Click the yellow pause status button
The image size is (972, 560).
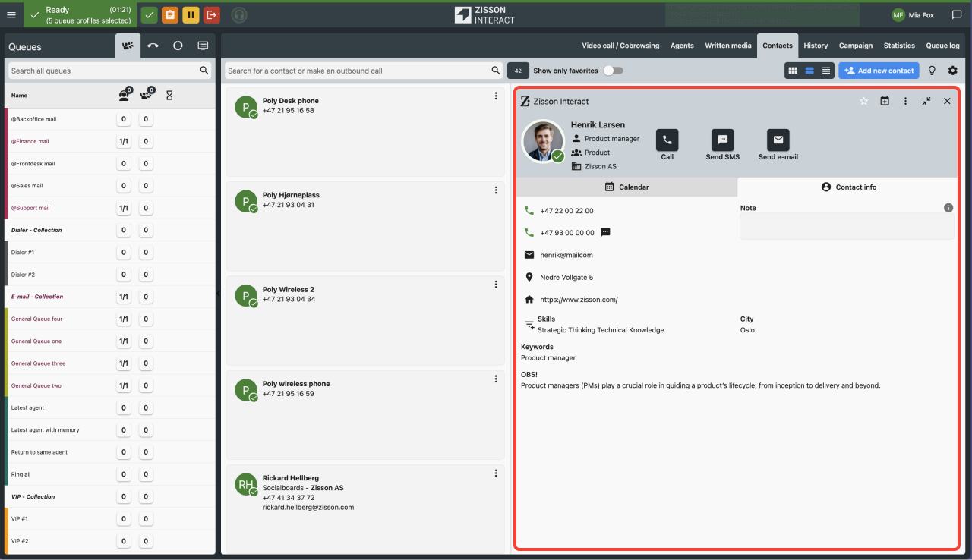(x=191, y=14)
